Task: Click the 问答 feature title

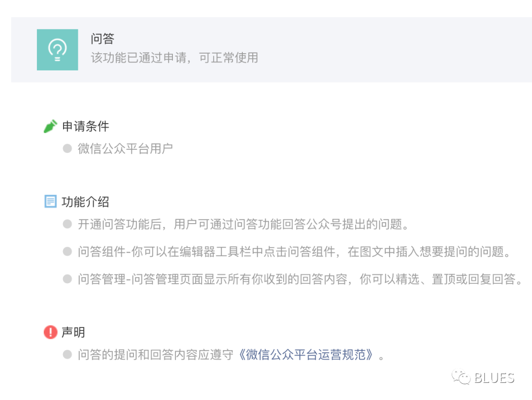Action: coord(102,39)
